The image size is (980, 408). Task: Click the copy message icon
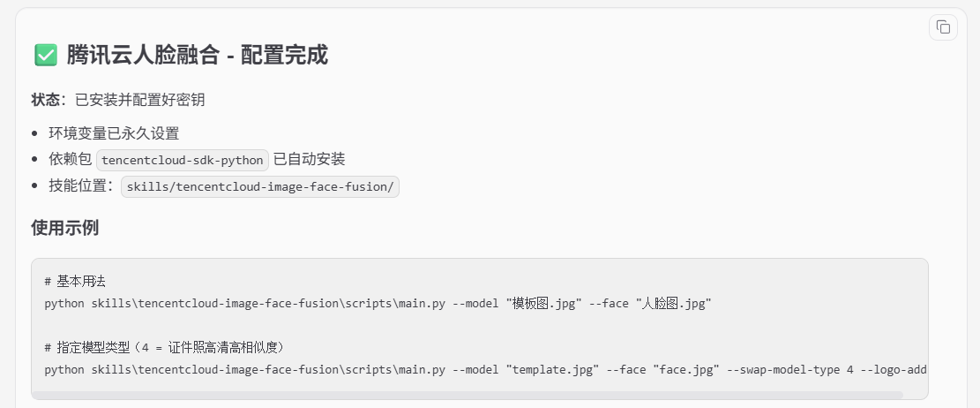943,26
